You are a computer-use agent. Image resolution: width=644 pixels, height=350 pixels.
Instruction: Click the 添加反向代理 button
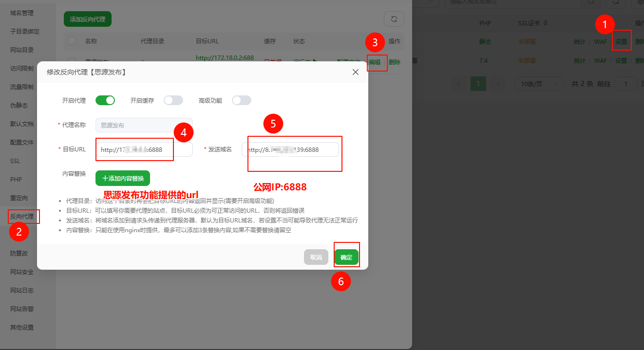(88, 19)
